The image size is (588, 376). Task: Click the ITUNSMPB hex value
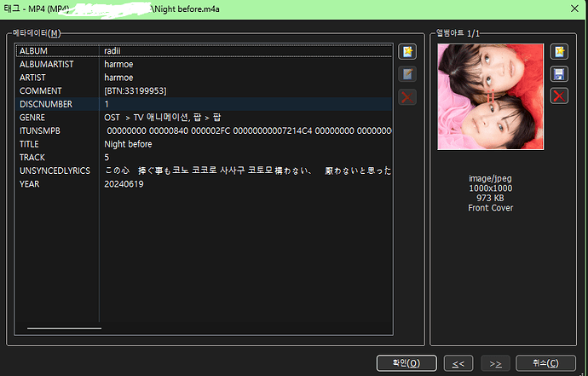(x=249, y=131)
